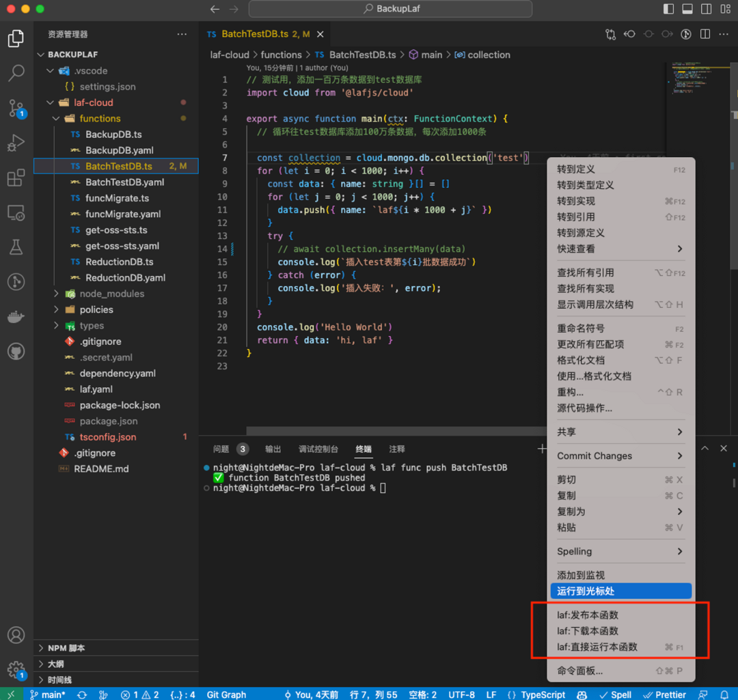Click the go back revision icon

pos(629,34)
